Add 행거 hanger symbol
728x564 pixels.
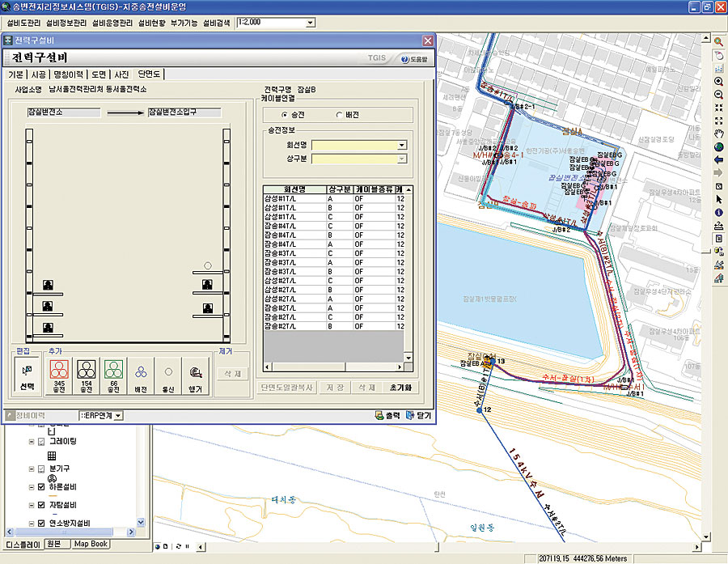196,376
